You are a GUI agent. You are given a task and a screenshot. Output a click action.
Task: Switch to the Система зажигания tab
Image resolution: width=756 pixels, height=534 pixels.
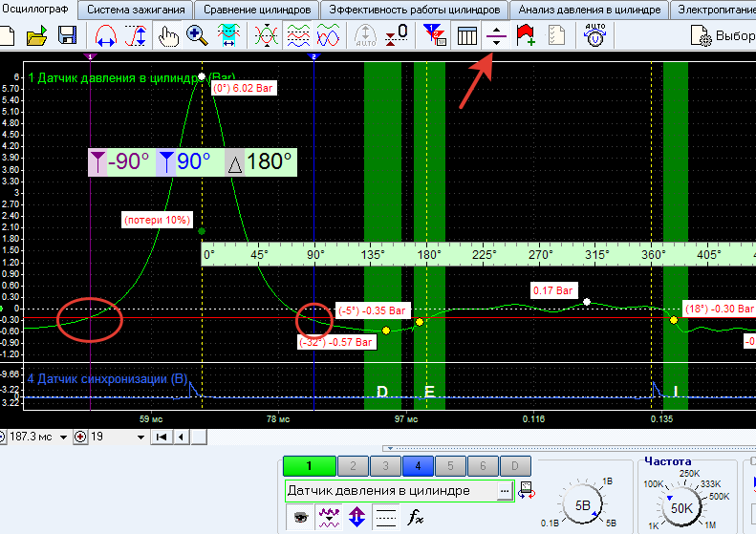coord(136,10)
